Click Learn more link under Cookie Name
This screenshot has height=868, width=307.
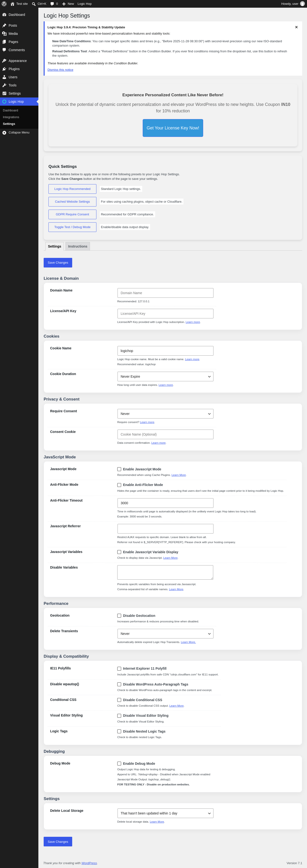click(x=192, y=359)
